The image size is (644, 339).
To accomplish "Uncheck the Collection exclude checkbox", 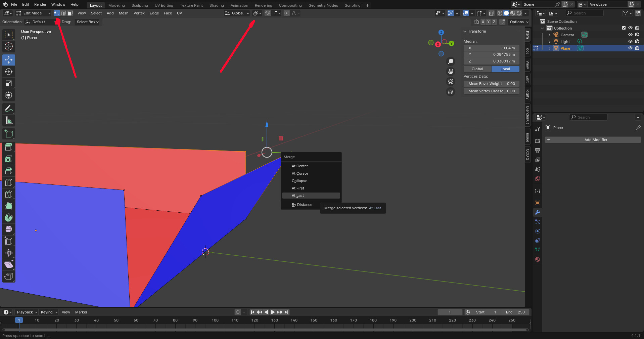I will coord(624,28).
